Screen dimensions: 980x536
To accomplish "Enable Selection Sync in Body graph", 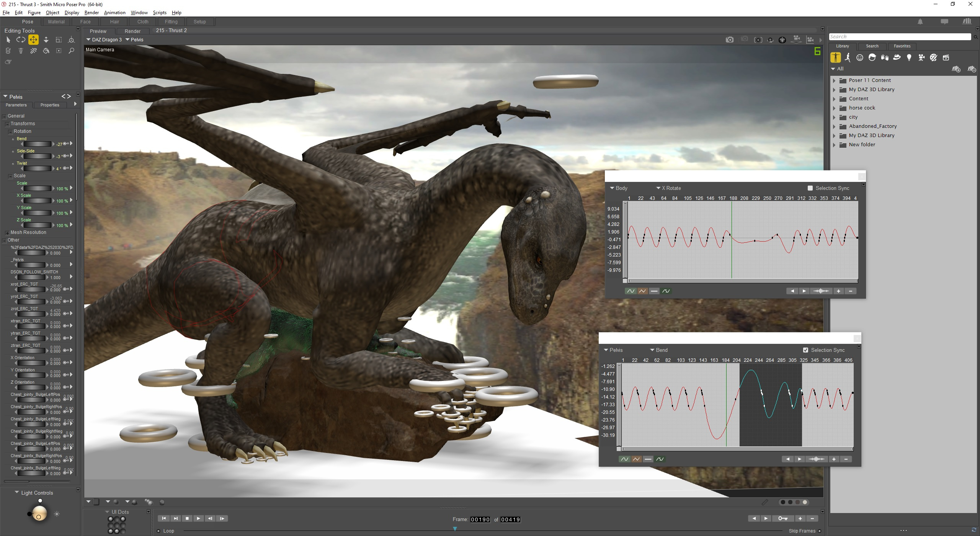I will tap(810, 188).
